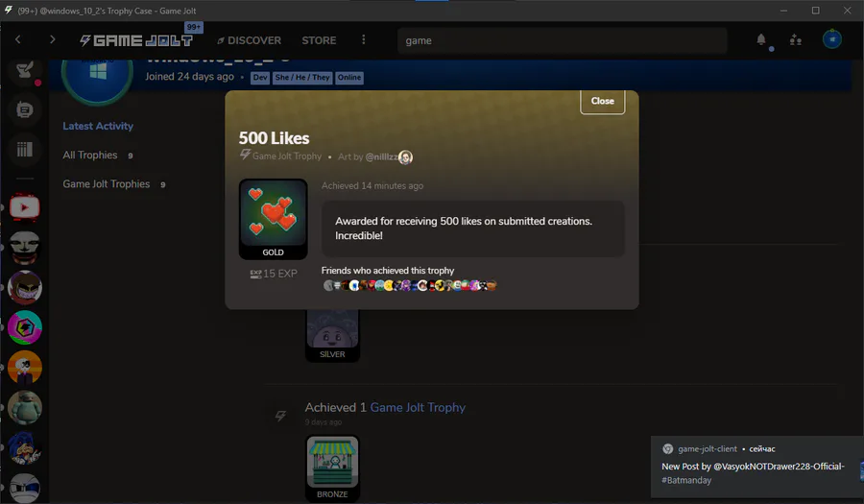The width and height of the screenshot is (864, 504).
Task: Minimize the Game Jolt window
Action: 783,11
